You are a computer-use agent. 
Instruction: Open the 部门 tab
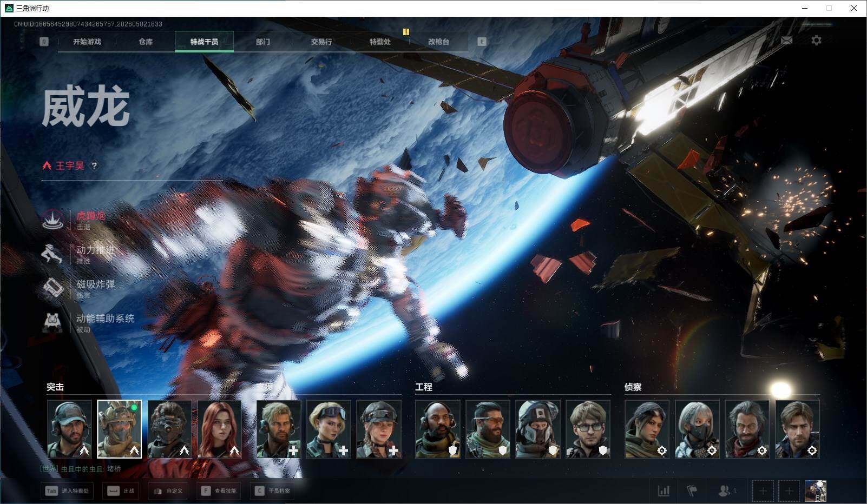pos(263,42)
